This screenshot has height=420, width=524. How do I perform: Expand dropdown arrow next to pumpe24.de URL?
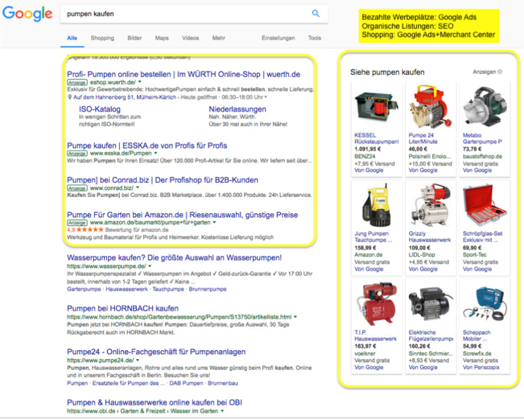tap(138, 360)
